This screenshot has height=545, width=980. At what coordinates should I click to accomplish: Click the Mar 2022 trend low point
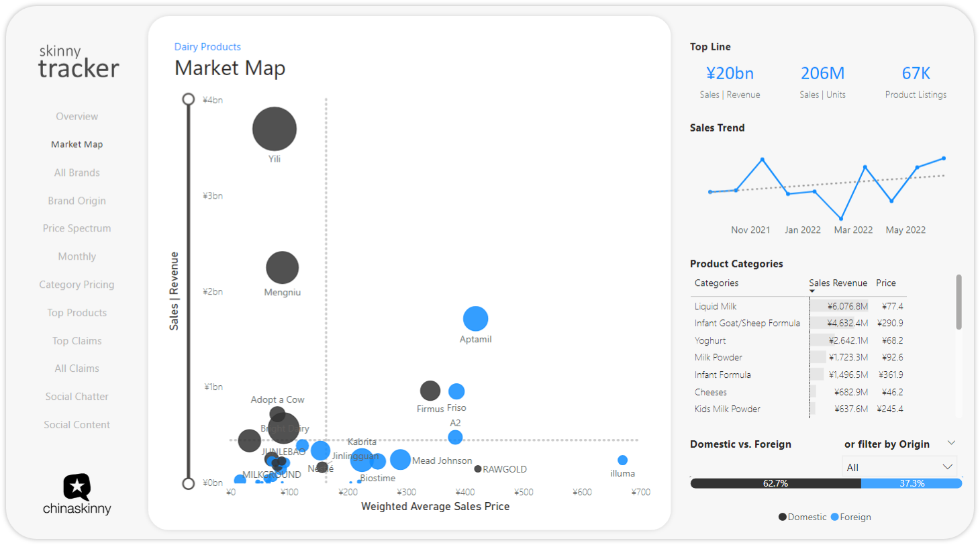coord(840,219)
